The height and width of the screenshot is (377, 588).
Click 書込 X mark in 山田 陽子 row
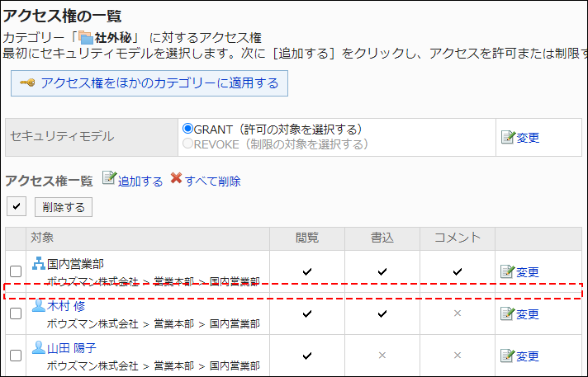[382, 355]
